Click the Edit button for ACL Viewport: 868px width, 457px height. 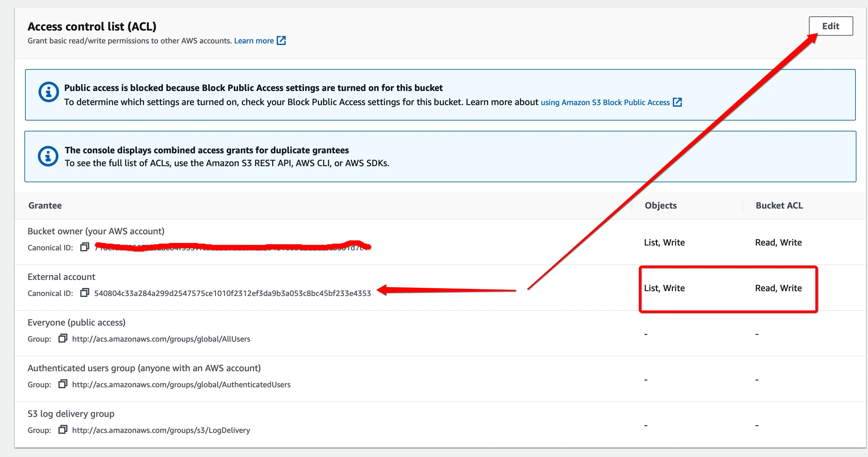pos(830,26)
